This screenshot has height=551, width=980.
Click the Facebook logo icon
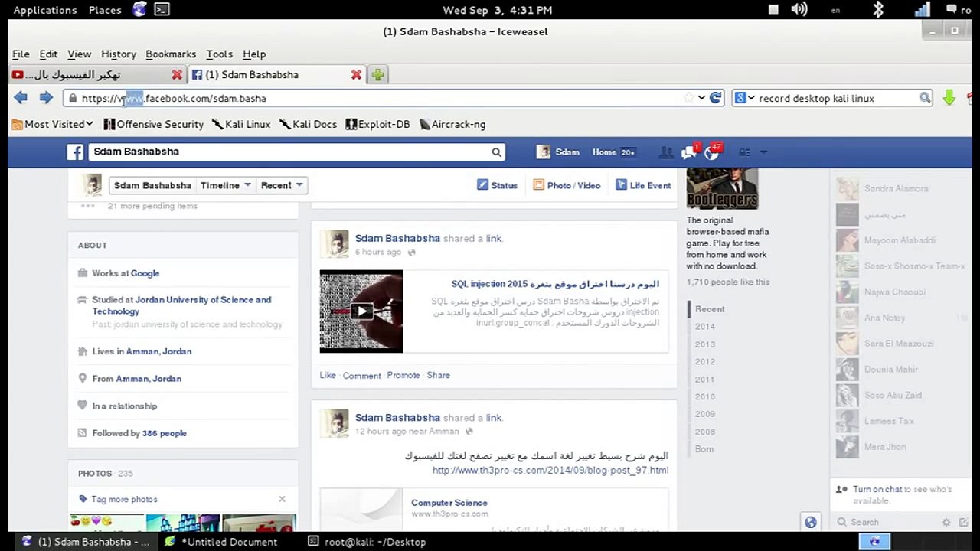point(75,152)
